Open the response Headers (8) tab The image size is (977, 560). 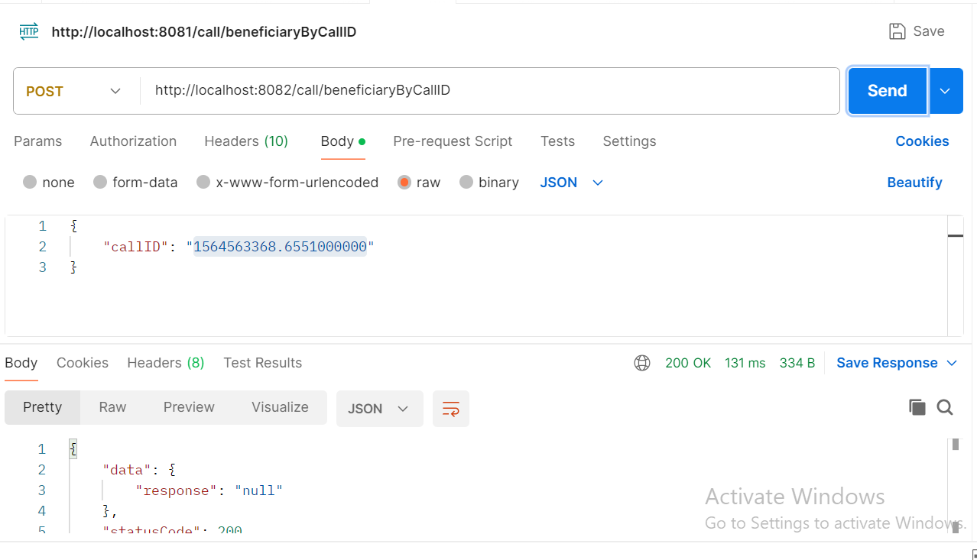(x=166, y=363)
